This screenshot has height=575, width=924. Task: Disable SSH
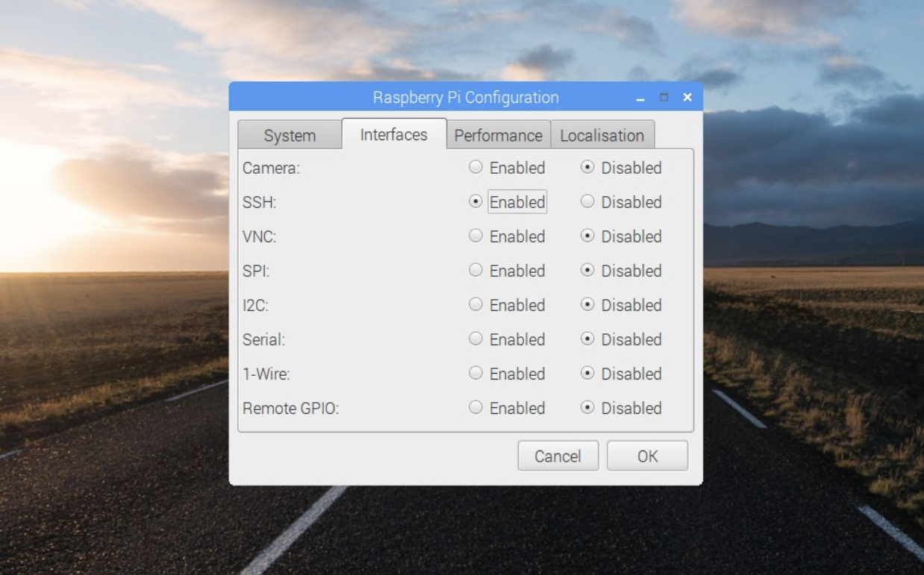click(x=621, y=202)
